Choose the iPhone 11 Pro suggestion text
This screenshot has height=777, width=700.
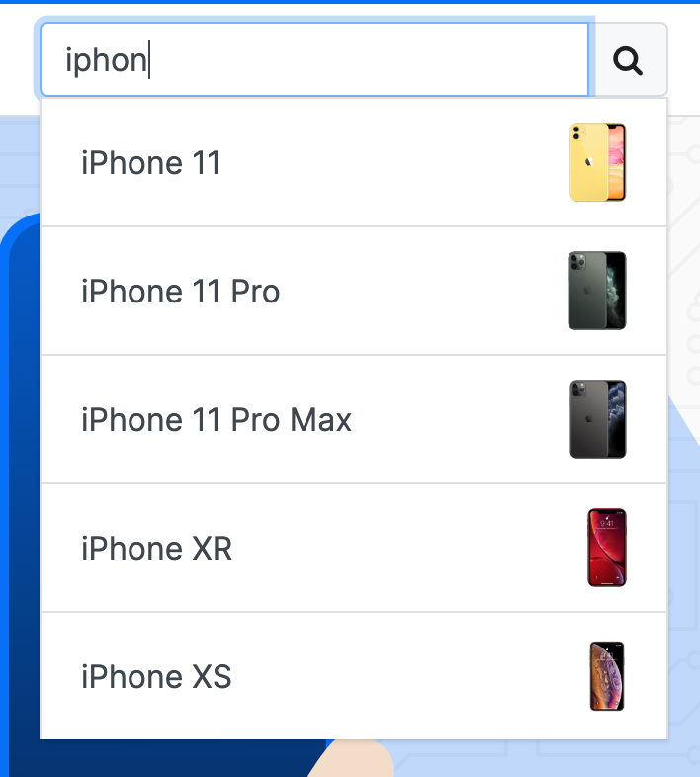(x=181, y=291)
